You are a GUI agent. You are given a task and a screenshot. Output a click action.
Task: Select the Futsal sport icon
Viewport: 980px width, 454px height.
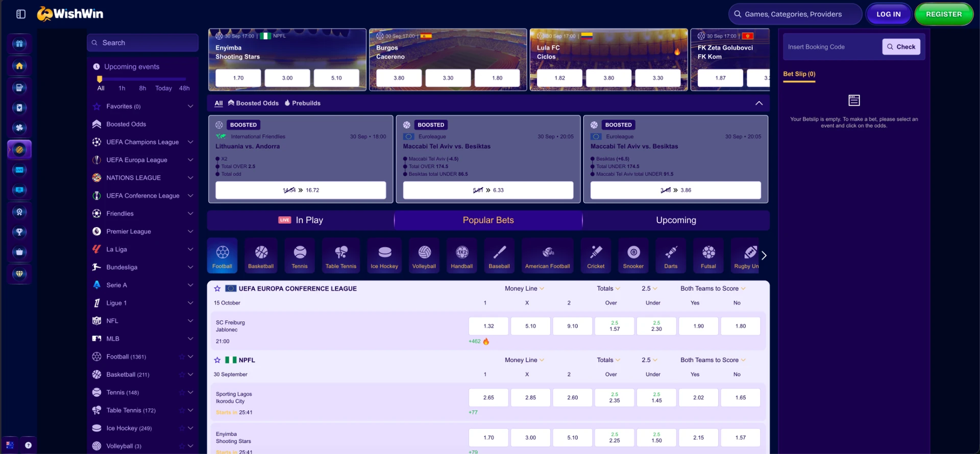point(708,255)
